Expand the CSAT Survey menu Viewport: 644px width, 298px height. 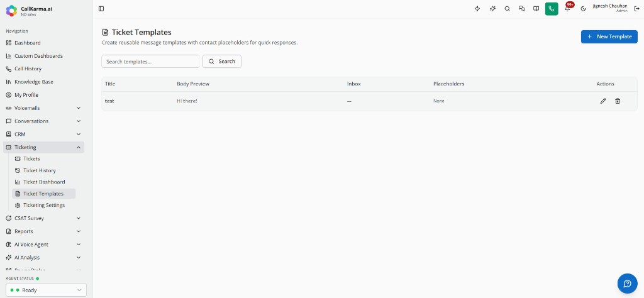(43, 218)
